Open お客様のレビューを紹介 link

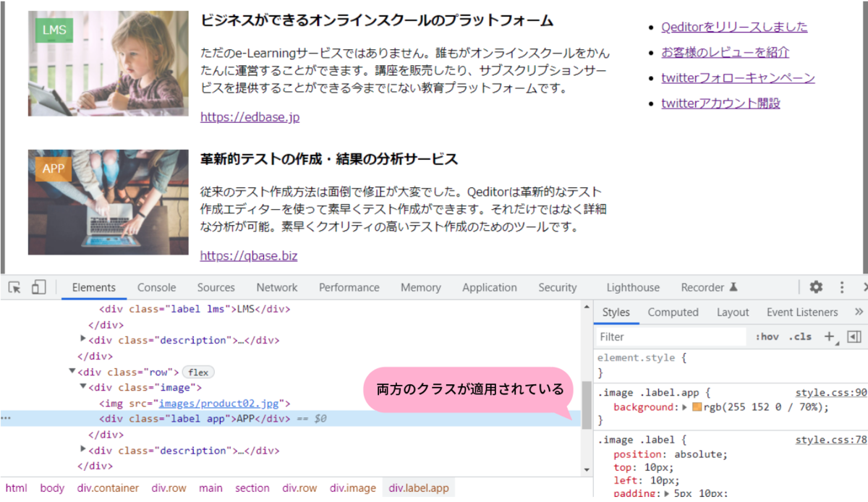(725, 52)
